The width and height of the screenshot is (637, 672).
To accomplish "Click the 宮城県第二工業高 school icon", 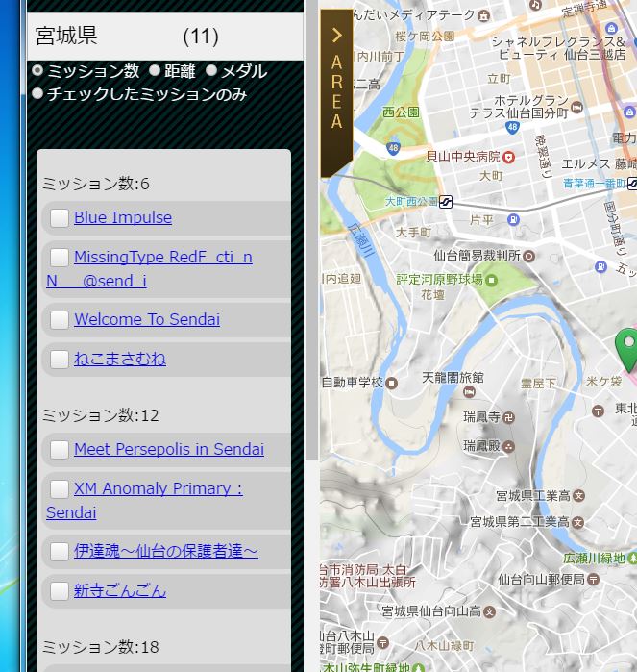I will [x=577, y=522].
